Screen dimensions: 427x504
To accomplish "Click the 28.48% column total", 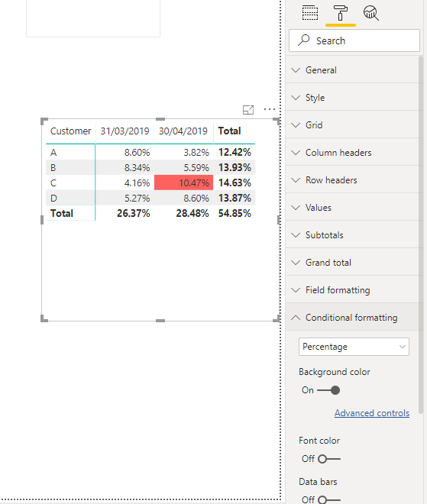I will (x=192, y=213).
